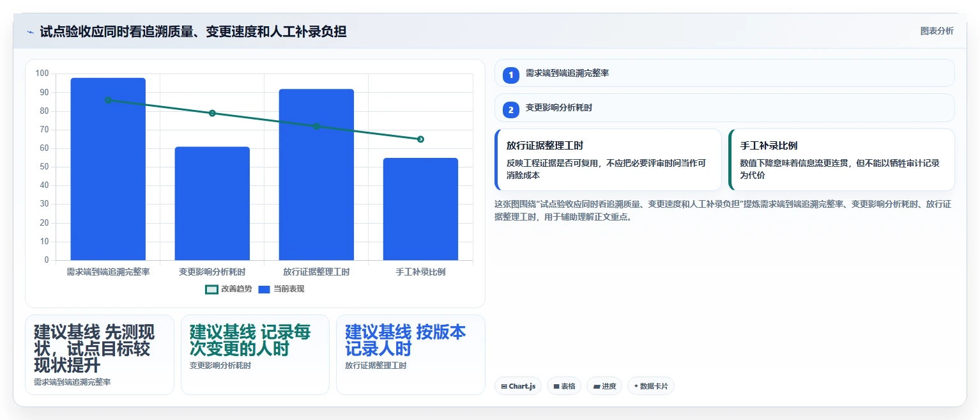The height and width of the screenshot is (420, 980).
Task: Click the number 1 badge icon
Action: click(x=511, y=75)
